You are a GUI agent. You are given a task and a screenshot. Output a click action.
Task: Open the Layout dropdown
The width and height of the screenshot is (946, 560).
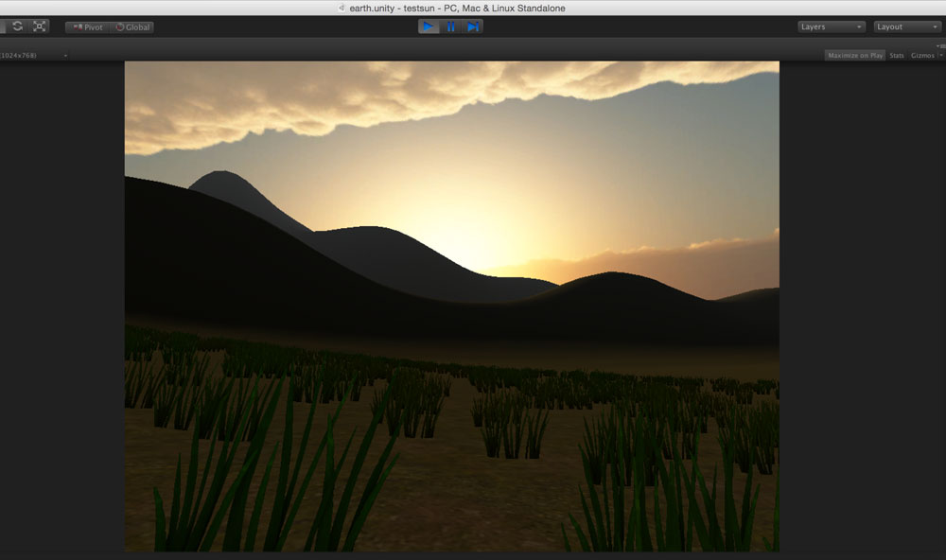[x=907, y=27]
